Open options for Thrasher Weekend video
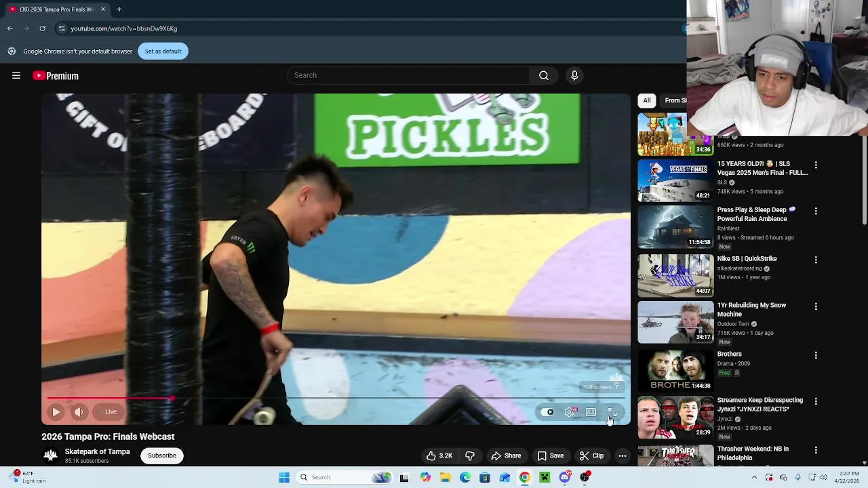 pyautogui.click(x=816, y=450)
